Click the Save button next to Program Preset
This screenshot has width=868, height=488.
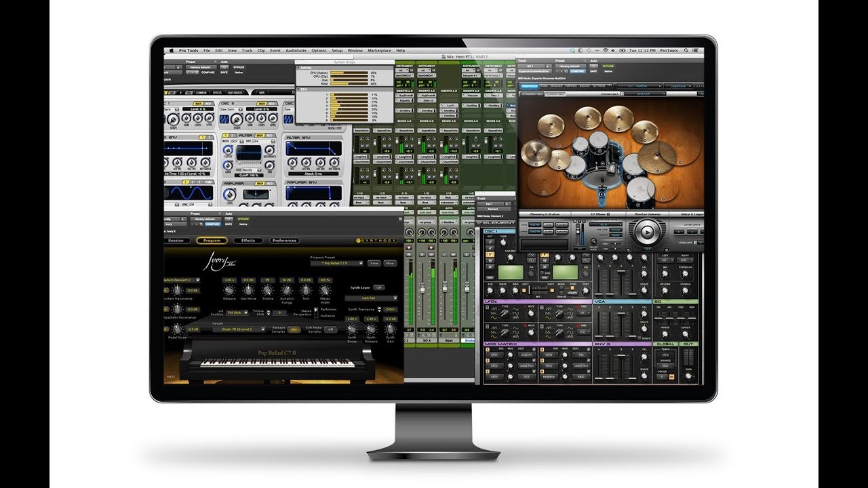pyautogui.click(x=374, y=263)
